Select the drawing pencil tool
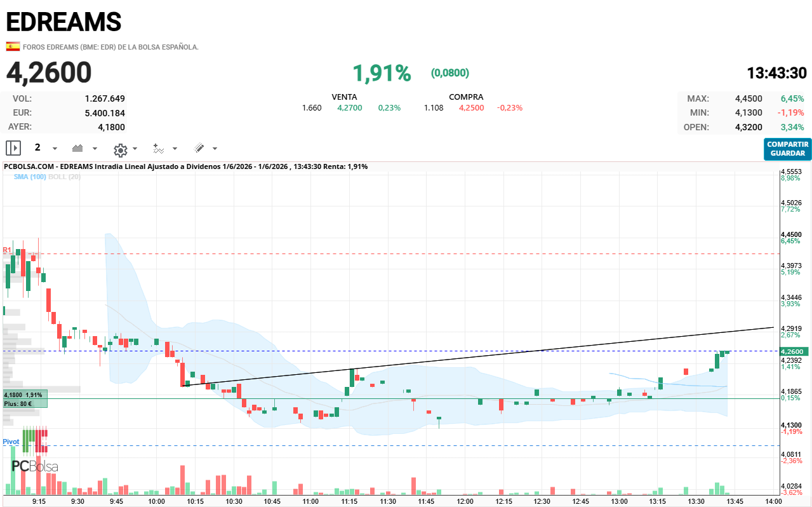The width and height of the screenshot is (812, 507). [x=199, y=148]
